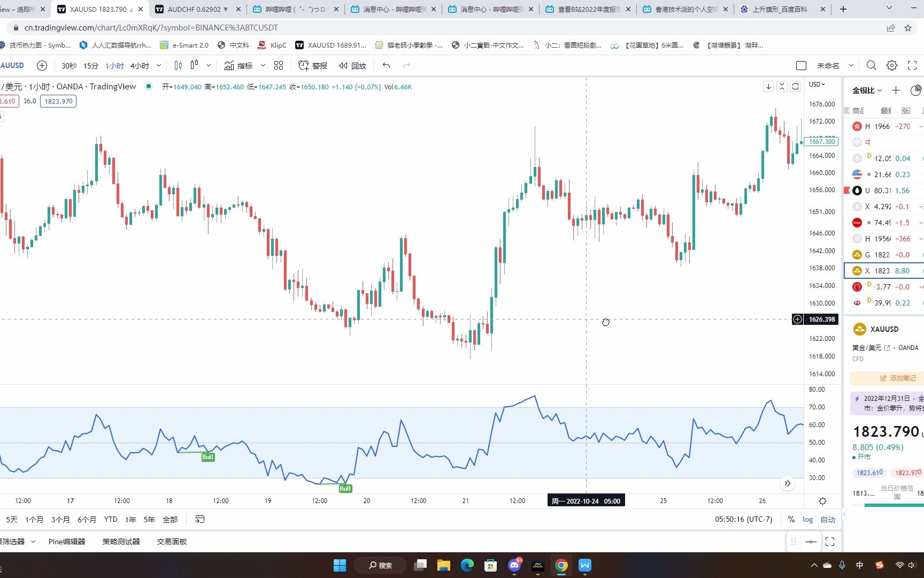
Task: Toggle percent scale on the price axis
Action: pos(791,519)
